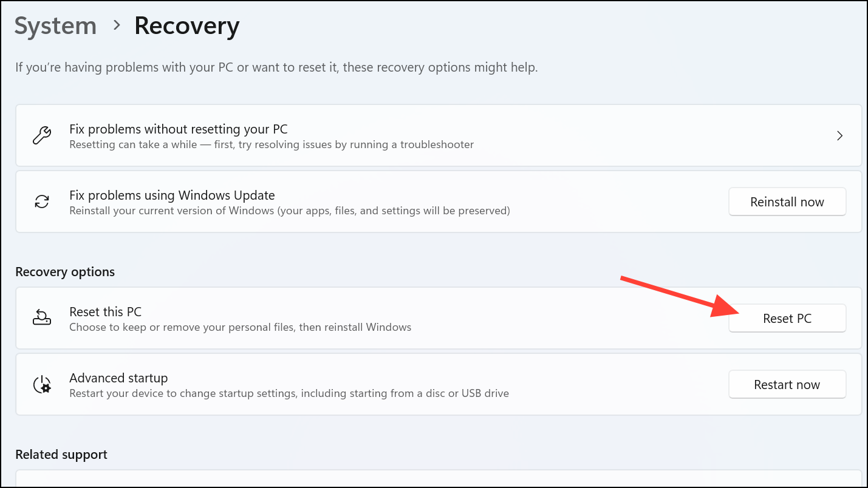
Task: Click the Reset this PC drive icon
Action: tap(41, 317)
